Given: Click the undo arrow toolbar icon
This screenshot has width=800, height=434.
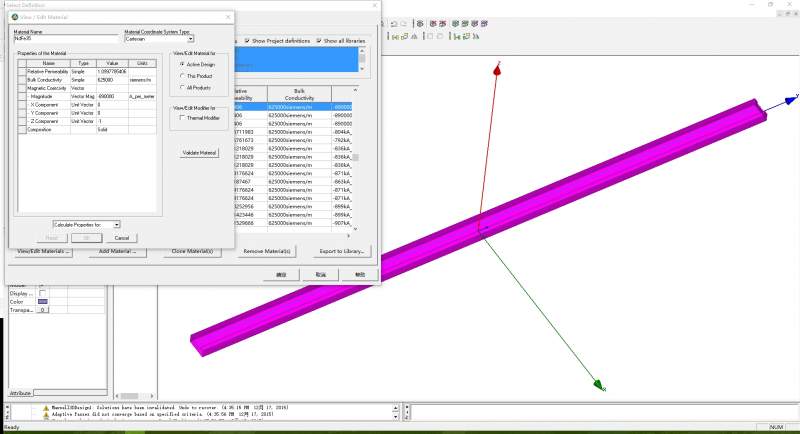Looking at the screenshot, I should point(394,24).
